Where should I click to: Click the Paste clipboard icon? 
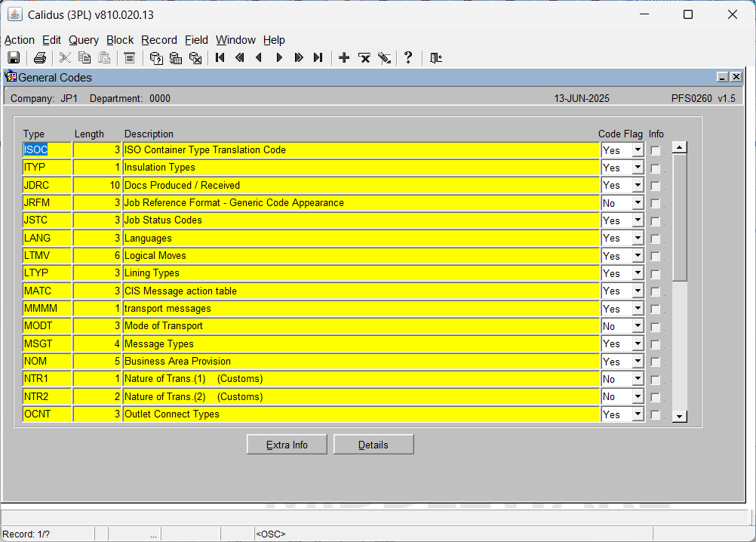(104, 58)
